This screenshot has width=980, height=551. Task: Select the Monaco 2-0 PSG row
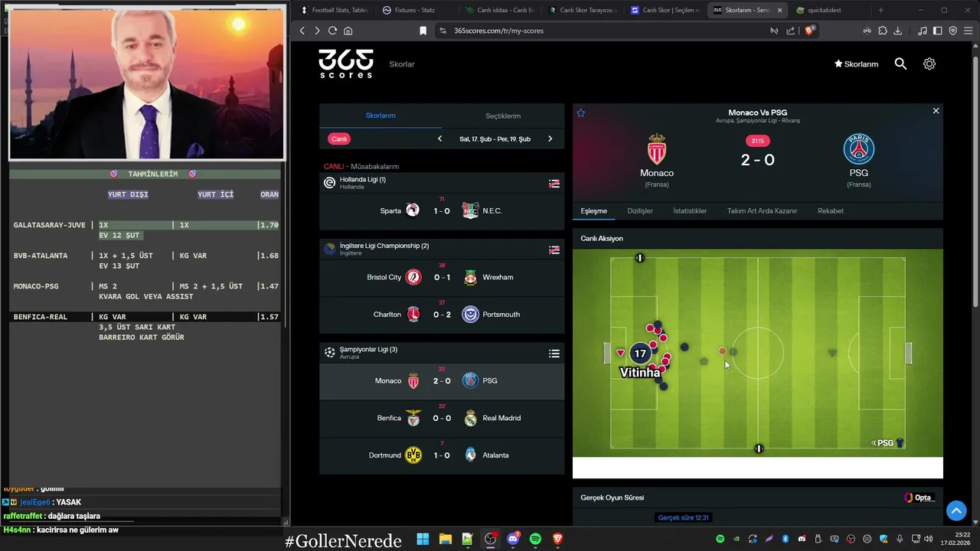[x=442, y=380]
